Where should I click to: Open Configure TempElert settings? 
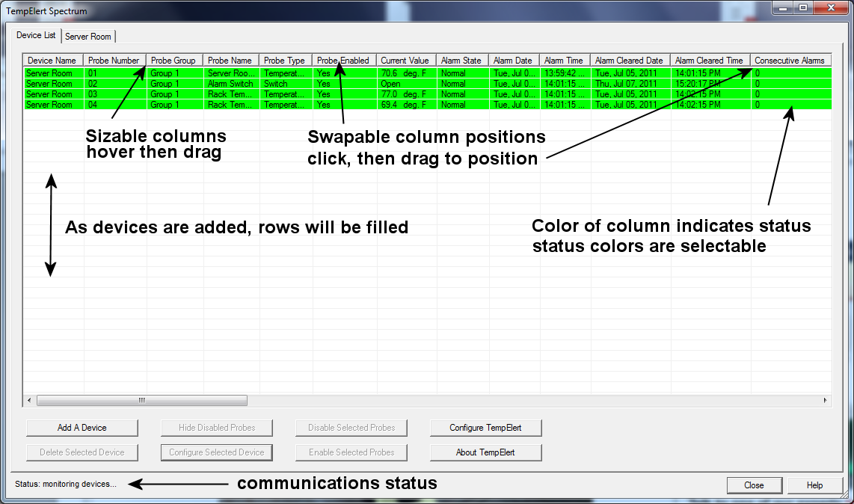coord(486,428)
